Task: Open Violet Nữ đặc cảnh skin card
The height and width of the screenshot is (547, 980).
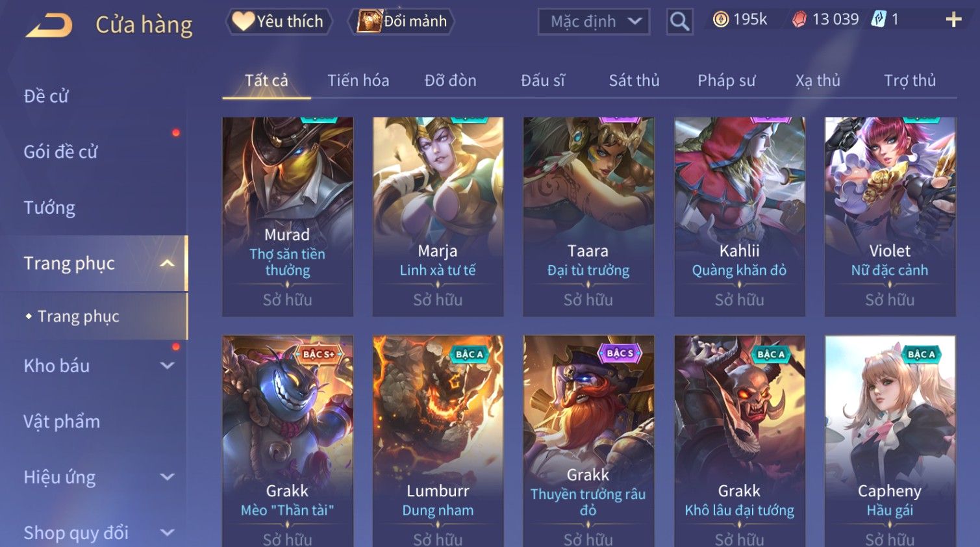Action: [x=890, y=217]
